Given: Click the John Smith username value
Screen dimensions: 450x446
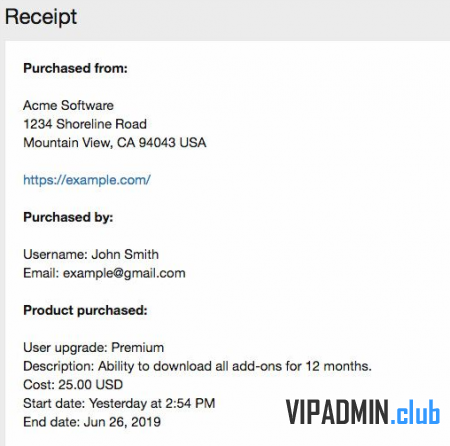Looking at the screenshot, I should point(125,254).
